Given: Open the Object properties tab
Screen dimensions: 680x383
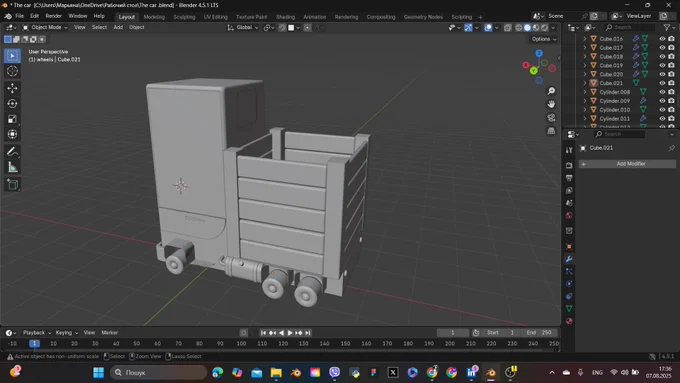Looking at the screenshot, I should point(569,246).
